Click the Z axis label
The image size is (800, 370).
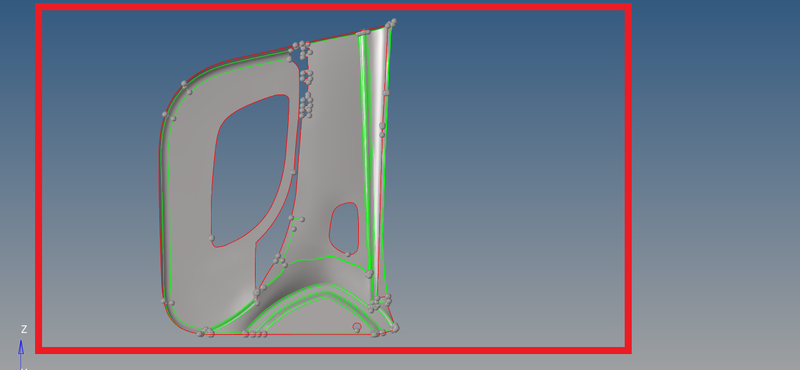pos(23,329)
